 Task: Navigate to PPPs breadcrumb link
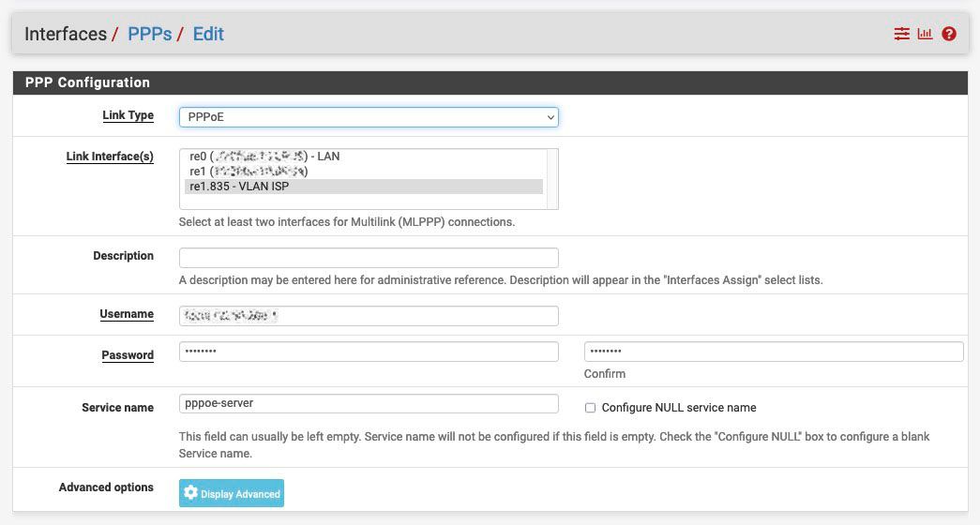[x=150, y=34]
